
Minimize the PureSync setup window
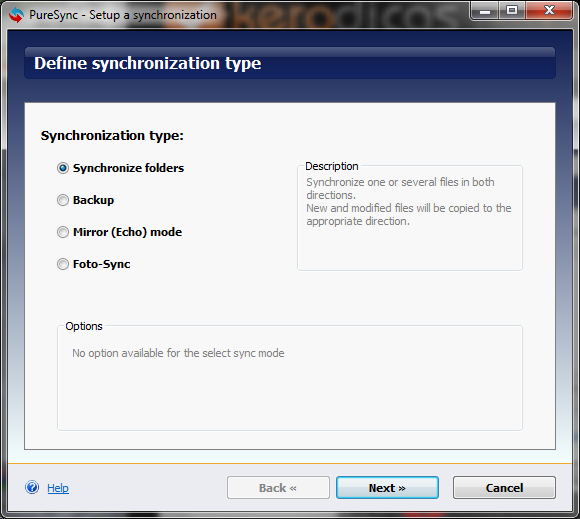point(485,11)
